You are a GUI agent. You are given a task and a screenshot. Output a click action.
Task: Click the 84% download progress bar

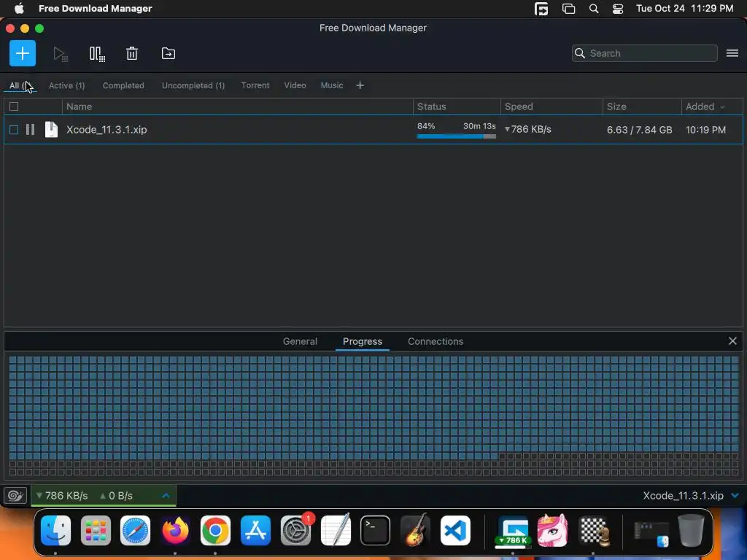457,136
